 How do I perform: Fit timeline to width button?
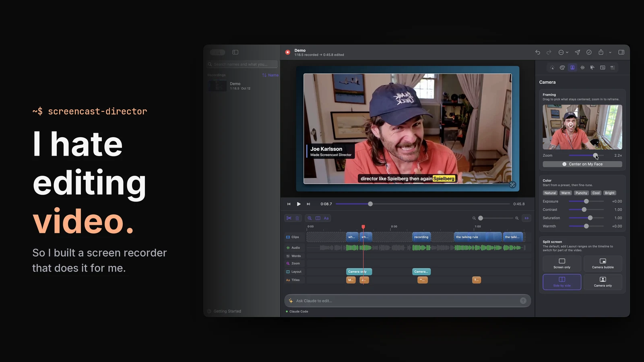(526, 218)
